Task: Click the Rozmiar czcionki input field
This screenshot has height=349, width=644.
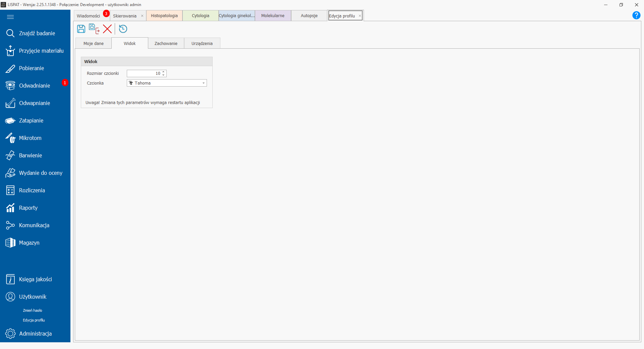Action: pos(144,73)
